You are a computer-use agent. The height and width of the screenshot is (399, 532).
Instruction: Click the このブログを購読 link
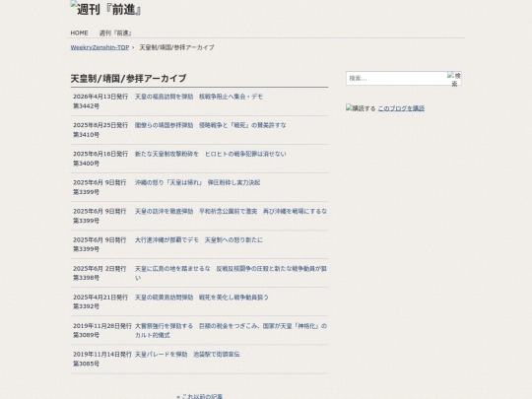[401, 108]
